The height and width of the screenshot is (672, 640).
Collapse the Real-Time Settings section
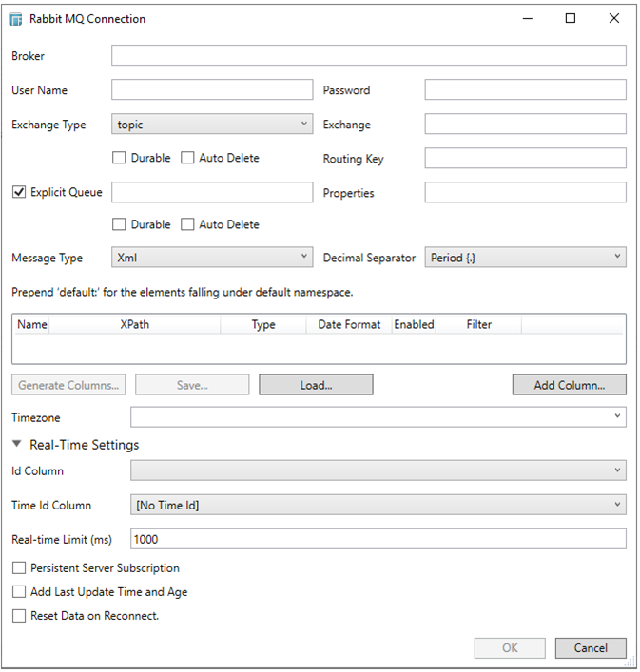(17, 445)
